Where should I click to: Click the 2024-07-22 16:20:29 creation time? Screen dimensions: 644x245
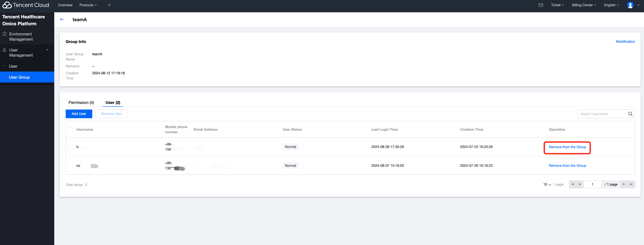476,147
